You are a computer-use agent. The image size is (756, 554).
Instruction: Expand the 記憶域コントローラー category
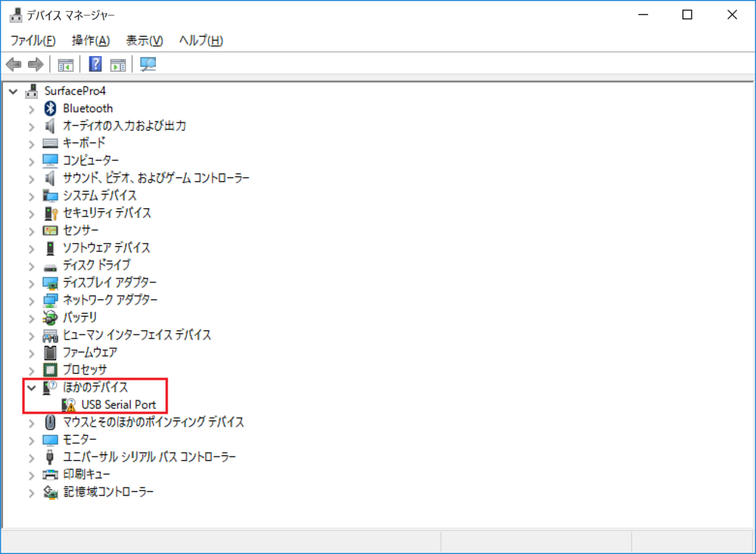click(x=32, y=493)
